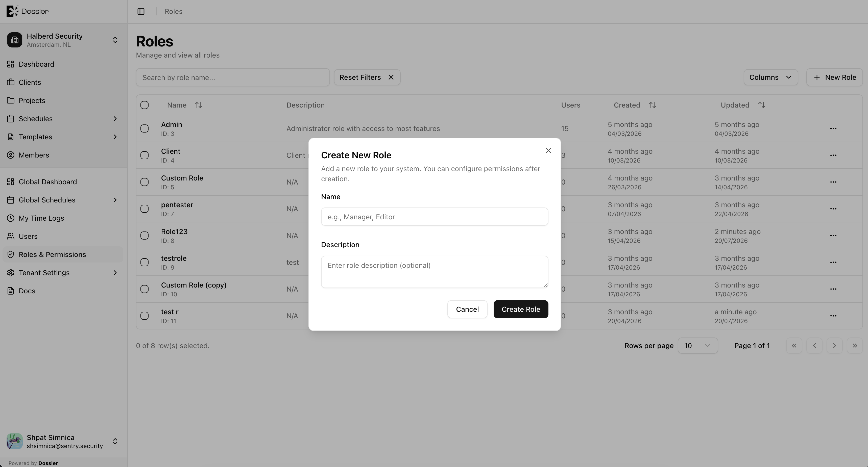Expand the Templates submenu
The height and width of the screenshot is (467, 868).
pyautogui.click(x=115, y=137)
